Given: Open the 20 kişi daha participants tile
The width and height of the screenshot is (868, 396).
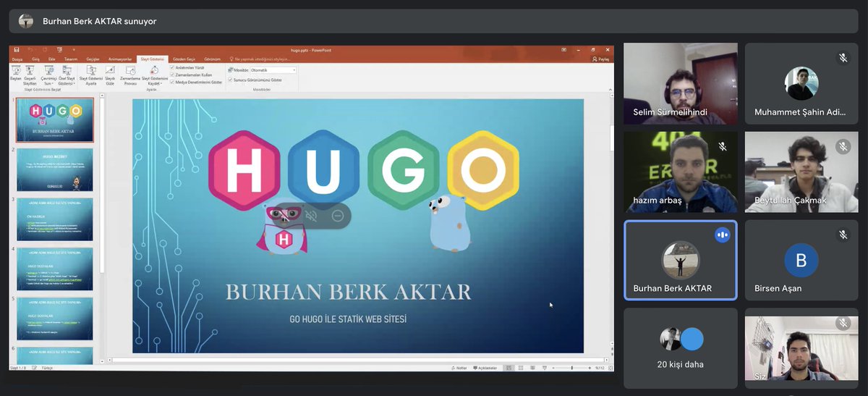Looking at the screenshot, I should (x=681, y=348).
